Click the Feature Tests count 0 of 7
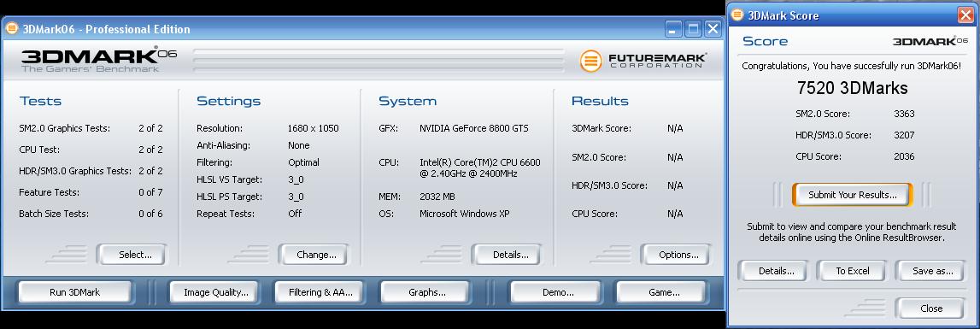The height and width of the screenshot is (329, 980). click(150, 192)
